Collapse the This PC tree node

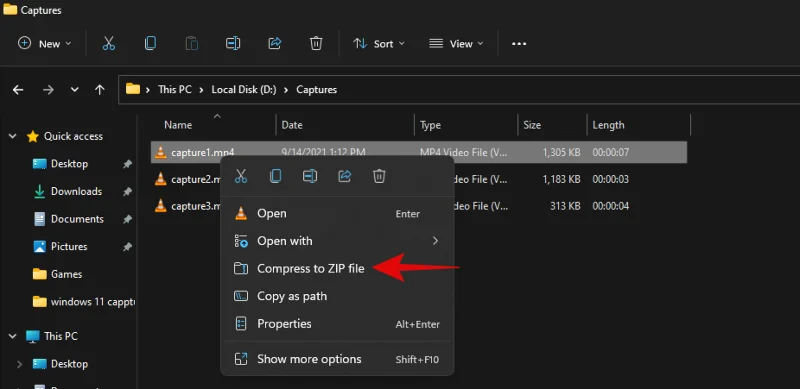click(14, 336)
